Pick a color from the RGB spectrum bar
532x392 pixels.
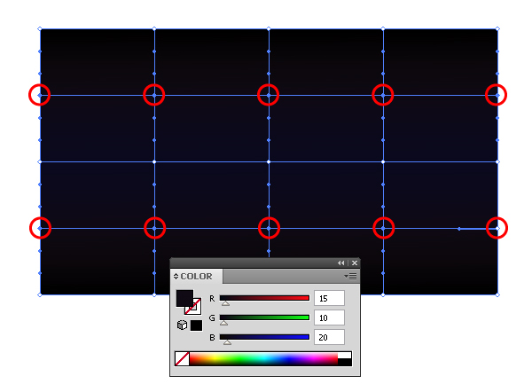pos(263,358)
